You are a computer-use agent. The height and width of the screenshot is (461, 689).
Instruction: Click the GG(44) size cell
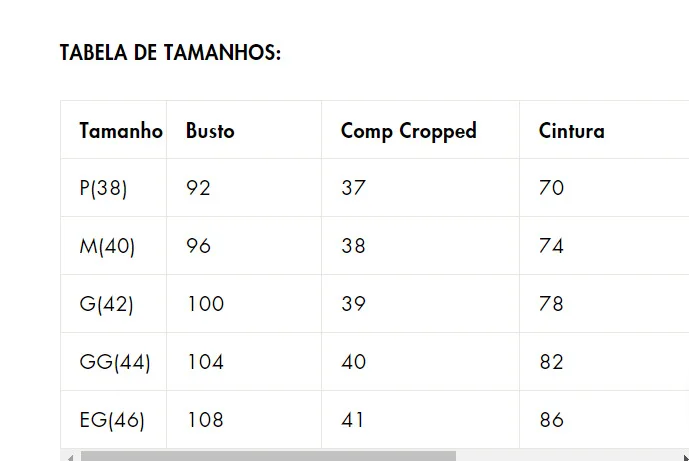click(x=115, y=362)
